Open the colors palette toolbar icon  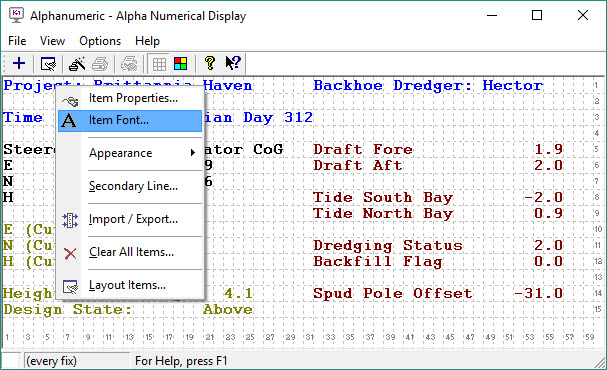(180, 63)
